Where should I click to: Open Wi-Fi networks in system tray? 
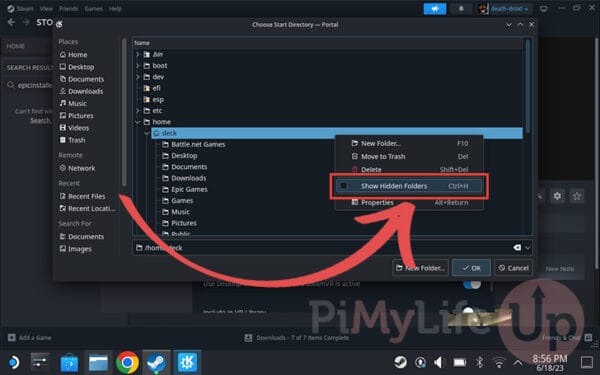499,362
